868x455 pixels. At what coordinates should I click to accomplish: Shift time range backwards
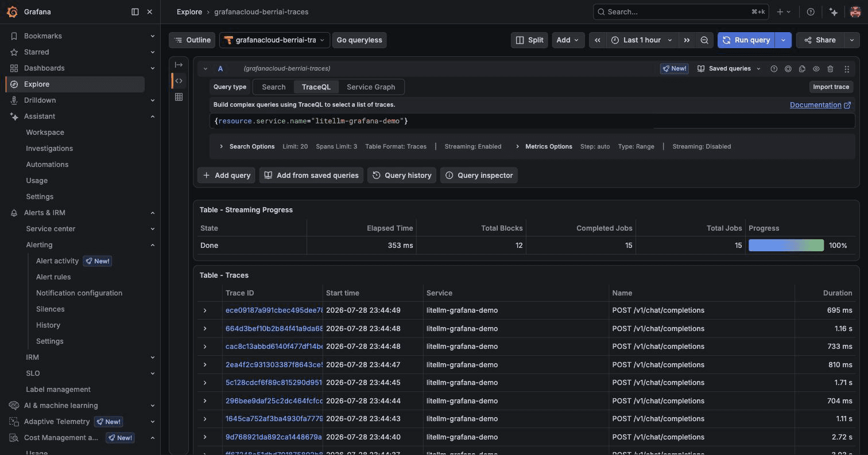[598, 40]
